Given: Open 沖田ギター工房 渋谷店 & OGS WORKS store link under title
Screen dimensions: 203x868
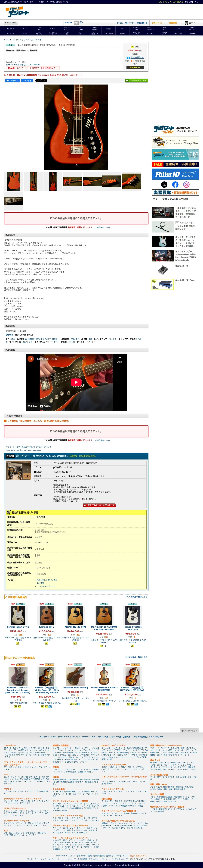Looking at the screenshot, I should 23,65.
